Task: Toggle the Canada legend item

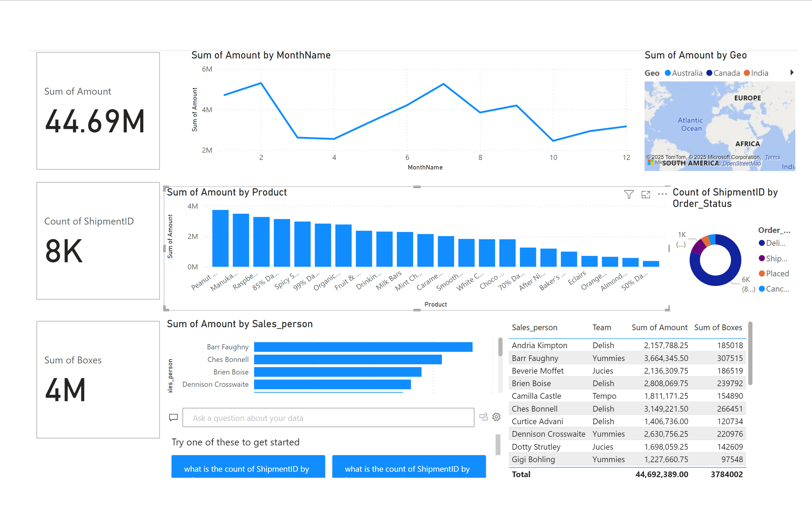Action: 723,73
